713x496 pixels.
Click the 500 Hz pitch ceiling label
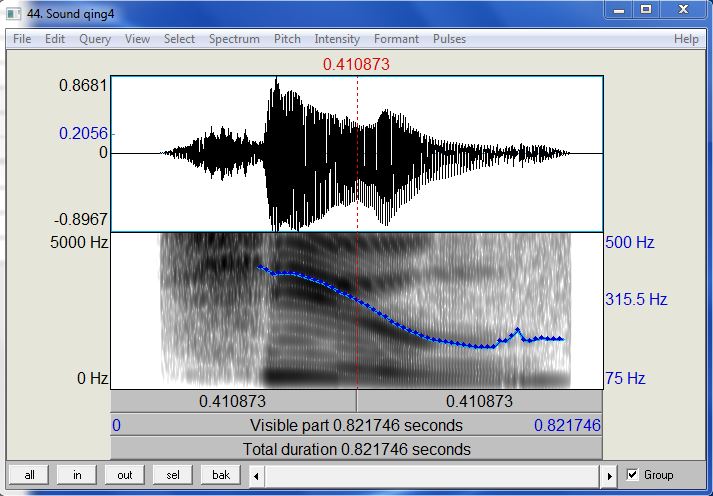coord(630,242)
